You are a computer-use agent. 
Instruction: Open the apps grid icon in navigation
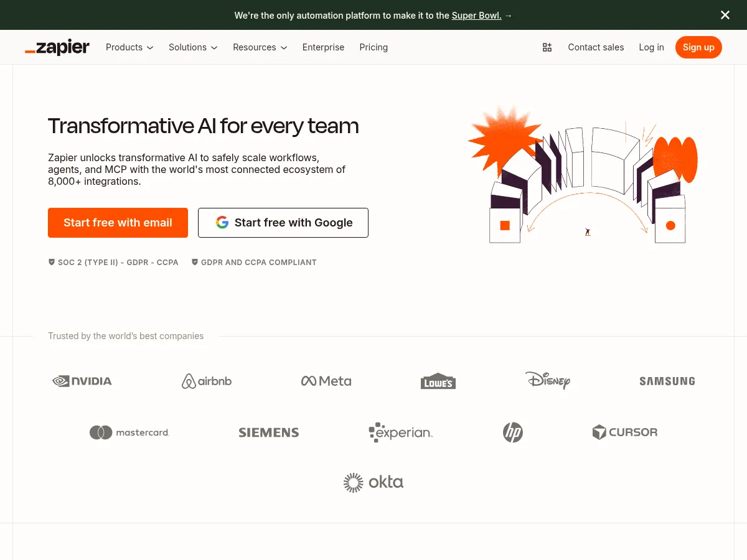tap(547, 47)
